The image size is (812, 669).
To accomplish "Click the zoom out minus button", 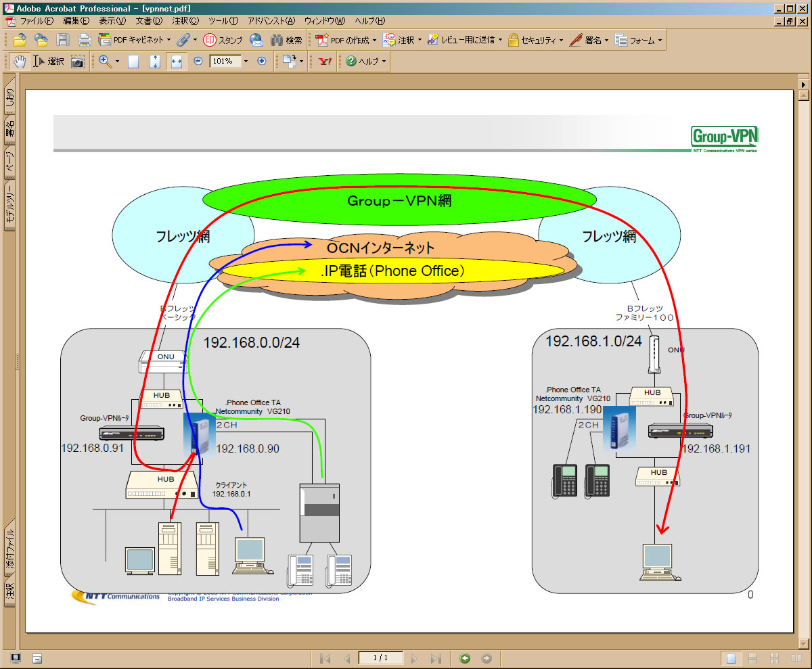I will click(198, 62).
